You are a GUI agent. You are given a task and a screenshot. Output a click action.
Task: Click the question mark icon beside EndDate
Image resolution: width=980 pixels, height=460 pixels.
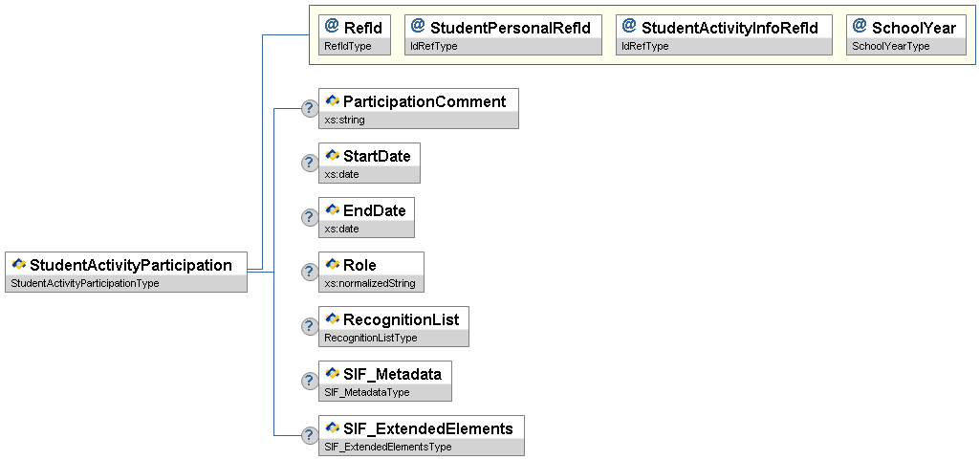click(x=309, y=218)
